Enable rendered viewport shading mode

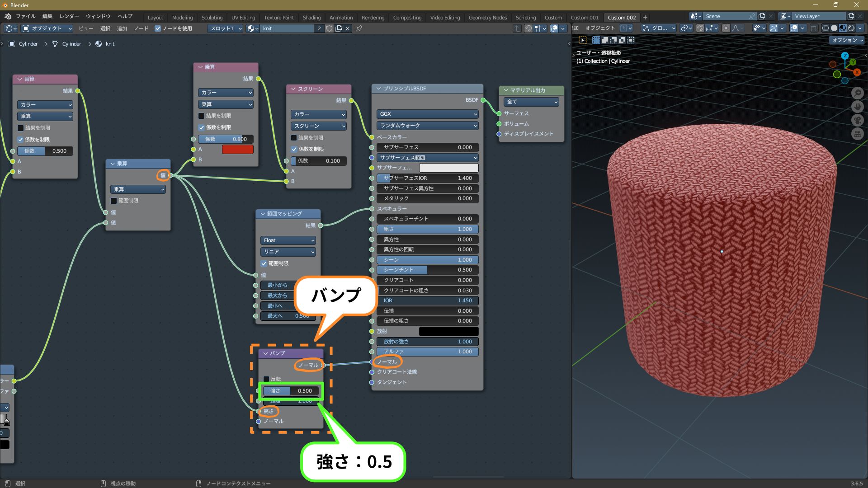tap(851, 28)
